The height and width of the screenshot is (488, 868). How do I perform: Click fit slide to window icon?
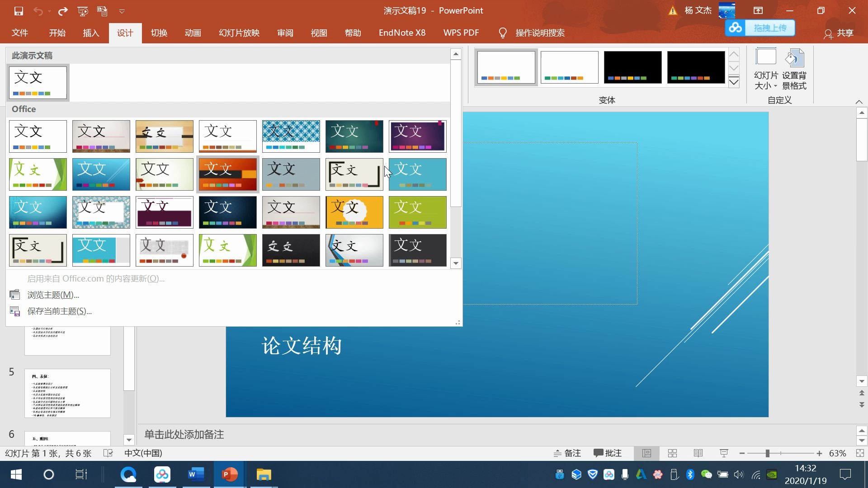[x=860, y=453]
